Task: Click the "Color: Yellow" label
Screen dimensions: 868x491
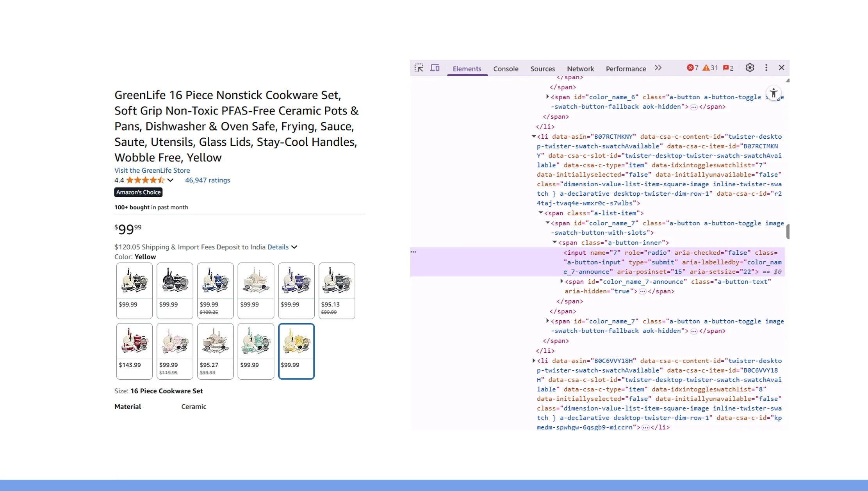Action: [135, 257]
